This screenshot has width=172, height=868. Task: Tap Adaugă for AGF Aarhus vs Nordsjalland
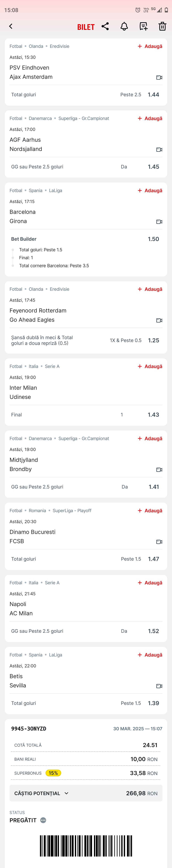tap(150, 118)
